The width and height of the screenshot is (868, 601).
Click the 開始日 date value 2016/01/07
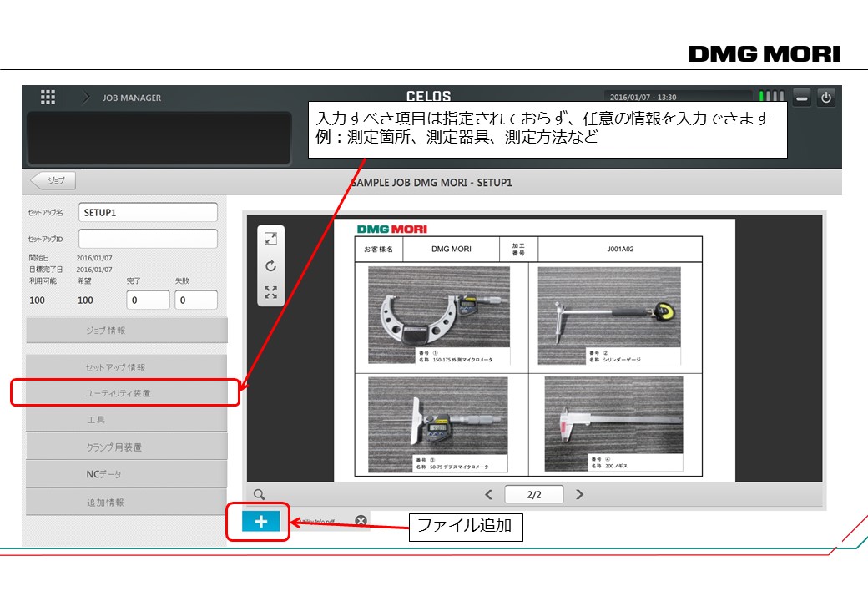[x=94, y=258]
